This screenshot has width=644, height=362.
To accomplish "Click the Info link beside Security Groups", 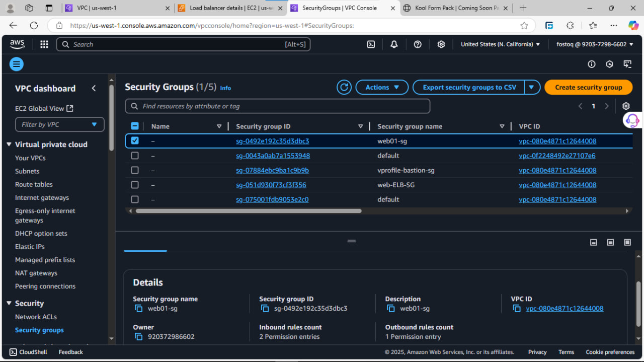I will coord(225,88).
